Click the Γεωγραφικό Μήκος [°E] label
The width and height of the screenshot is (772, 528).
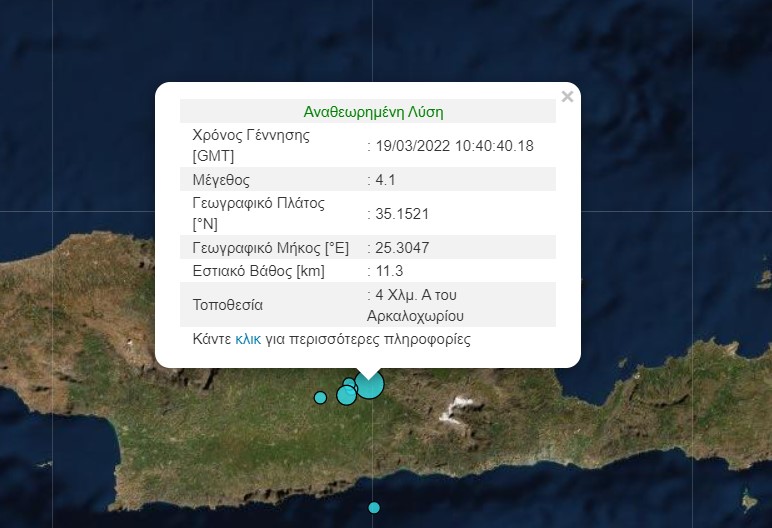(x=270, y=247)
